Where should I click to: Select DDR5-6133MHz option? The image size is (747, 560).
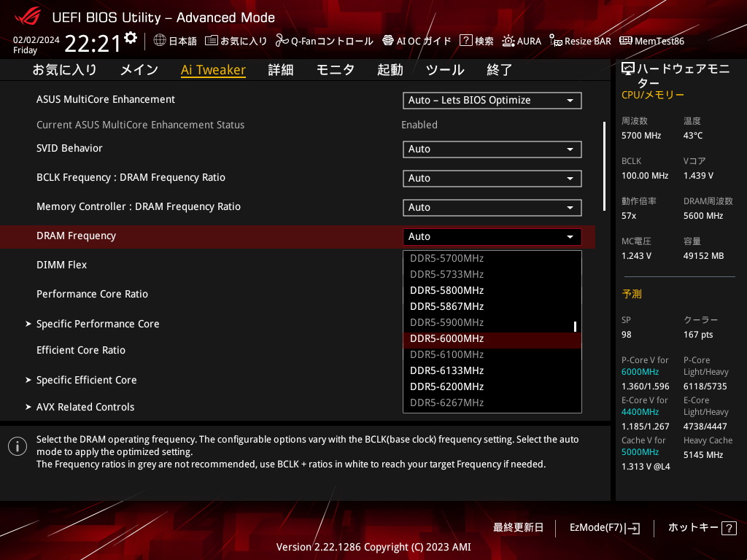coord(492,370)
